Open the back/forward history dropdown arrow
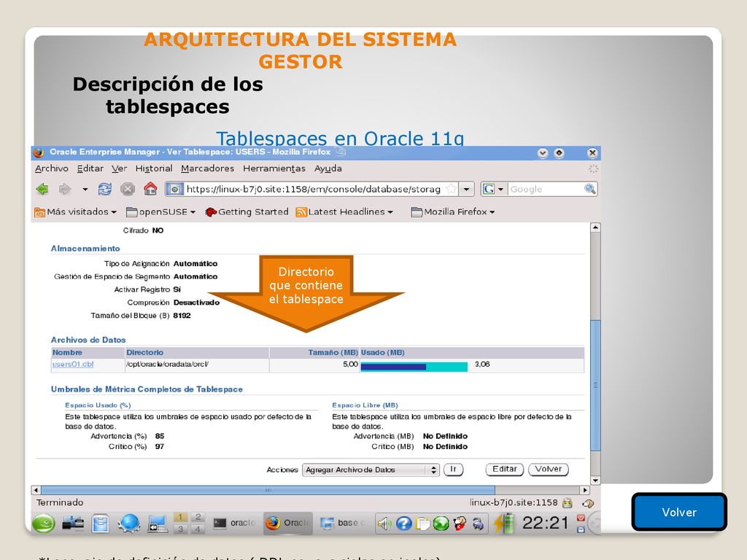The width and height of the screenshot is (747, 560). pos(85,189)
